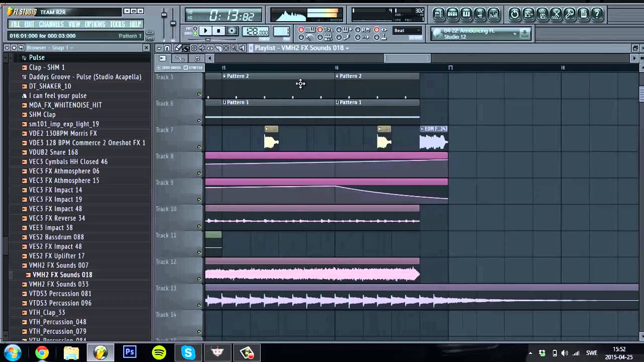The image size is (644, 362).
Task: Select VMH2 FX Sounds 018 in browser
Action: point(62,275)
